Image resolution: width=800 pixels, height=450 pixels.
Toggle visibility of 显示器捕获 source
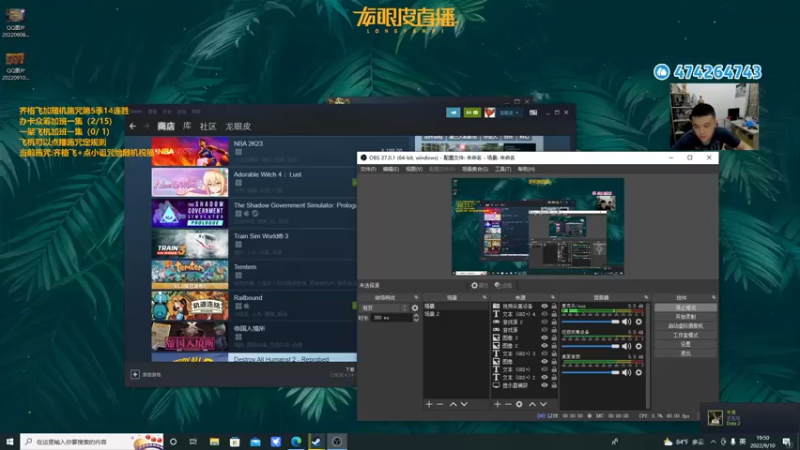tap(544, 385)
